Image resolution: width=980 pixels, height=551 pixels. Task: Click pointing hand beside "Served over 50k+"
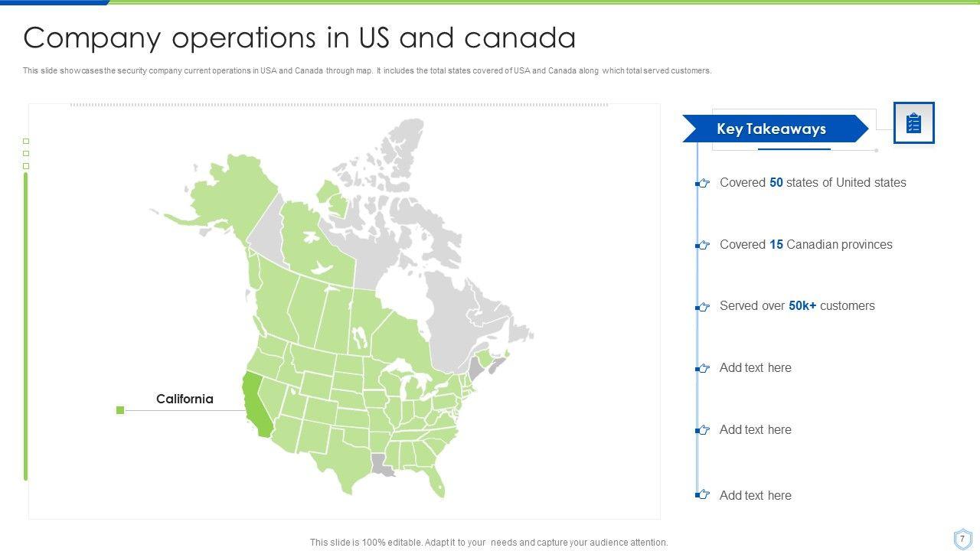[703, 307]
